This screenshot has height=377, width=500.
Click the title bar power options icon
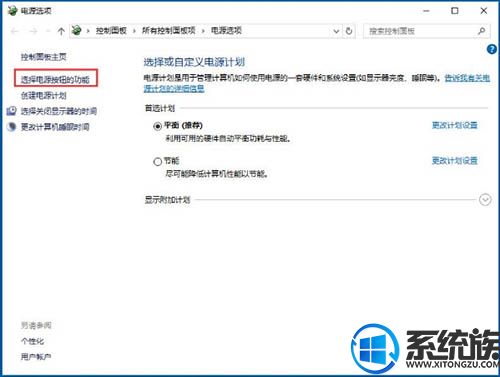click(12, 11)
